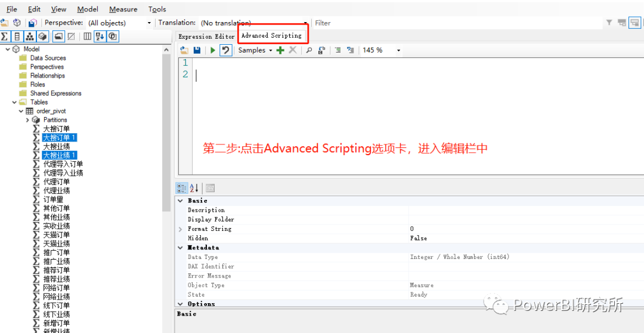Open the Measure menu
This screenshot has width=644, height=333.
[123, 9]
